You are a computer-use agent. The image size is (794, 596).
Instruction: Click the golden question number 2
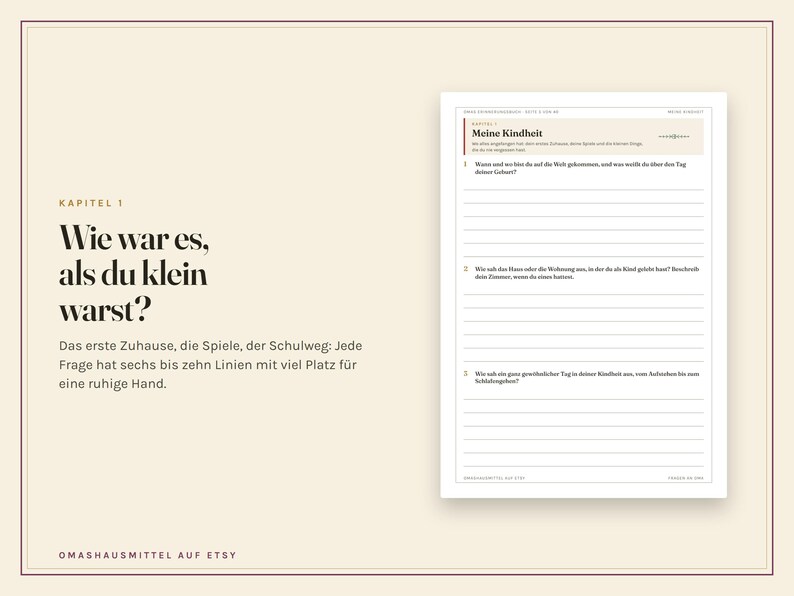[x=465, y=269]
